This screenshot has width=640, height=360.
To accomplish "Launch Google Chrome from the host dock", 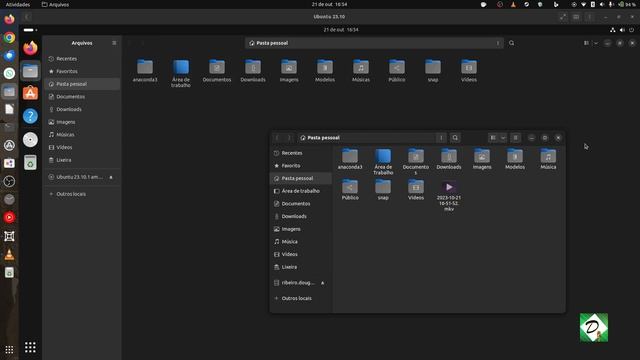I will 9,38.
